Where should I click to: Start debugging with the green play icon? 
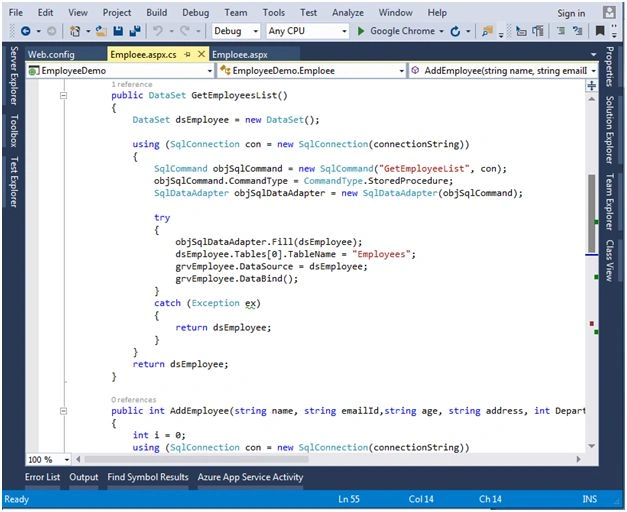[x=361, y=31]
